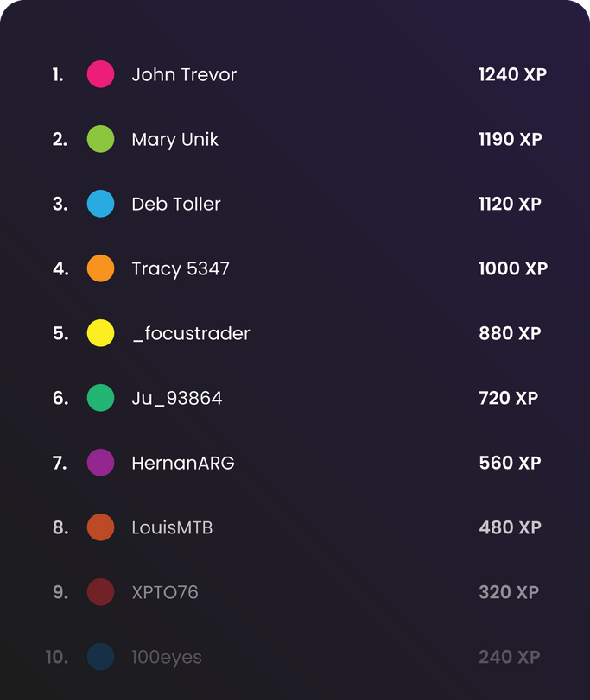Viewport: 590px width, 700px height.
Task: Open John Trevor's profile name
Action: pos(184,74)
